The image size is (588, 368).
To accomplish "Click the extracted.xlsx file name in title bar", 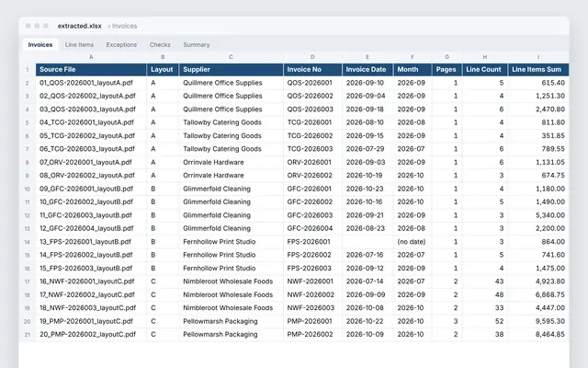I will [80, 26].
